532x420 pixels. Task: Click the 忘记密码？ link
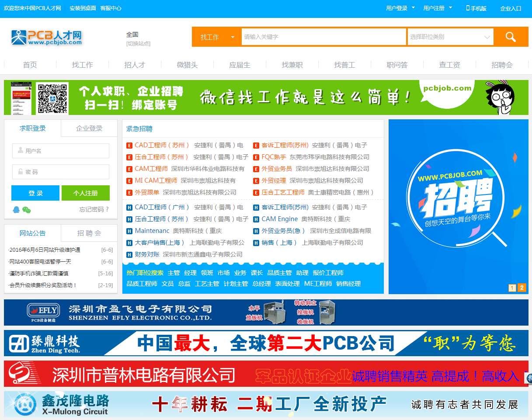[x=94, y=209]
